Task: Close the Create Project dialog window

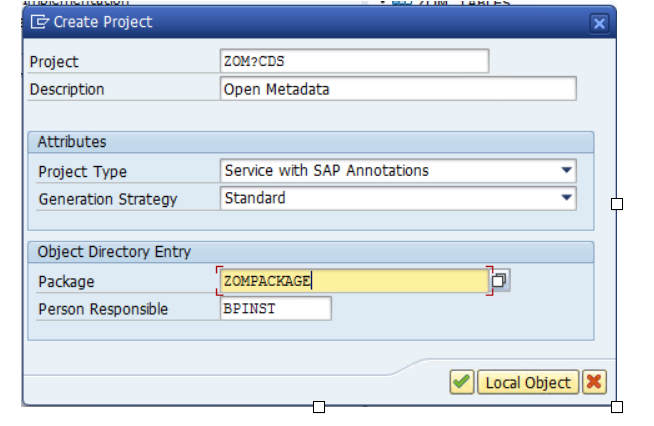Action: [599, 22]
